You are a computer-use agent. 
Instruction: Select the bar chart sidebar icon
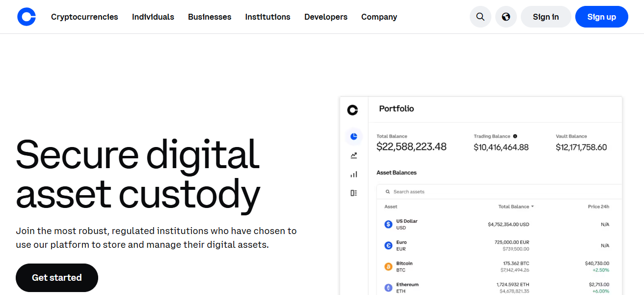pos(354,174)
